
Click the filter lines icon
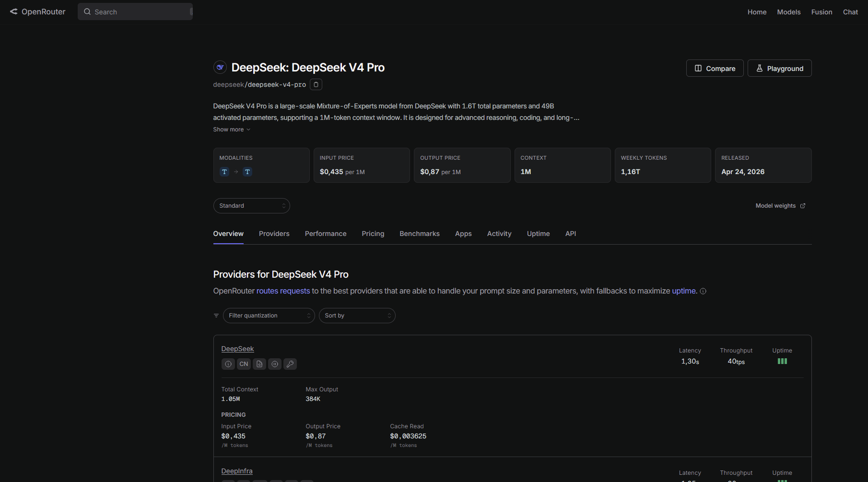pos(216,316)
